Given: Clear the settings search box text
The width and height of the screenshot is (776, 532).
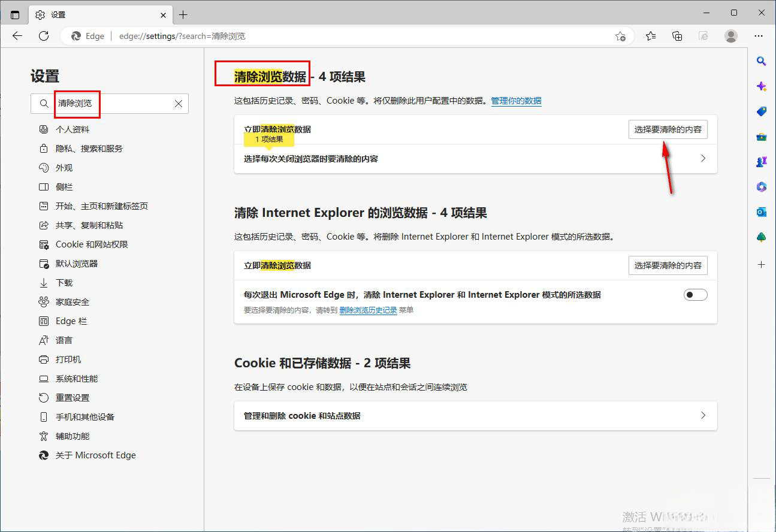Looking at the screenshot, I should click(x=179, y=104).
